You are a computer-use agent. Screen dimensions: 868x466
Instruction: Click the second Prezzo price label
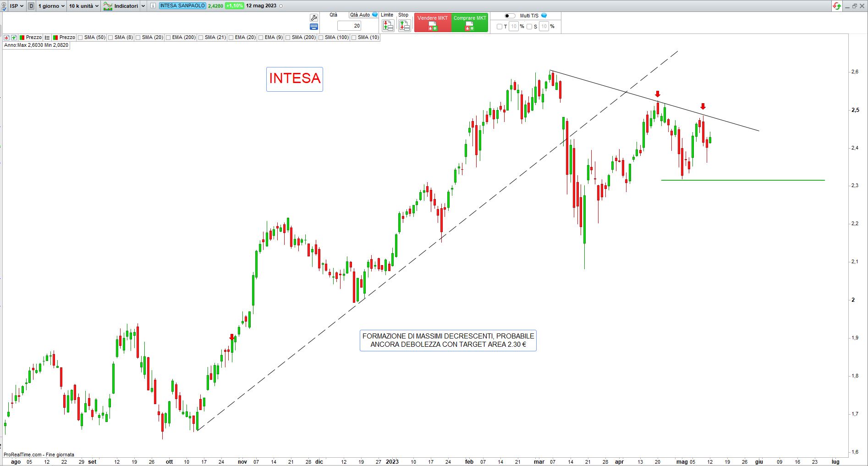[x=67, y=38]
